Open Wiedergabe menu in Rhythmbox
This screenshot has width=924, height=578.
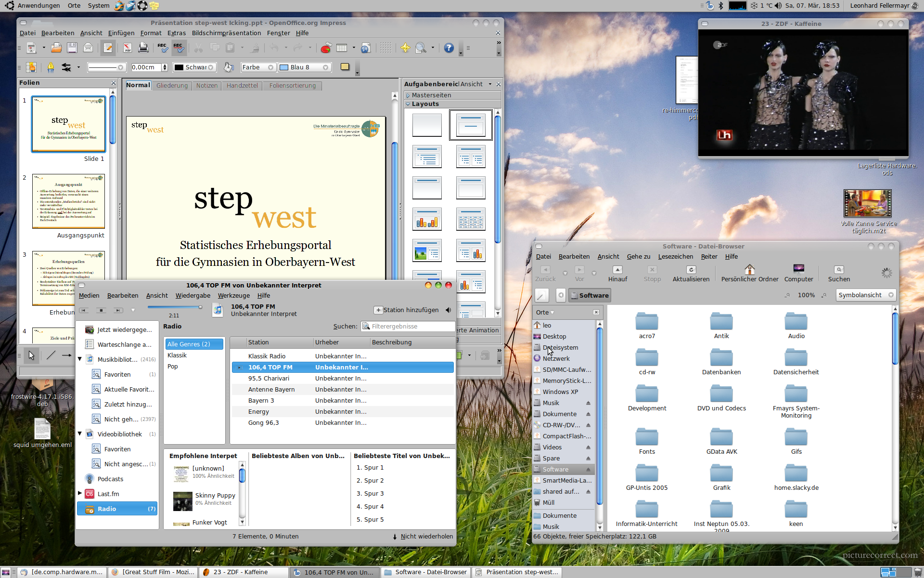[x=192, y=296]
